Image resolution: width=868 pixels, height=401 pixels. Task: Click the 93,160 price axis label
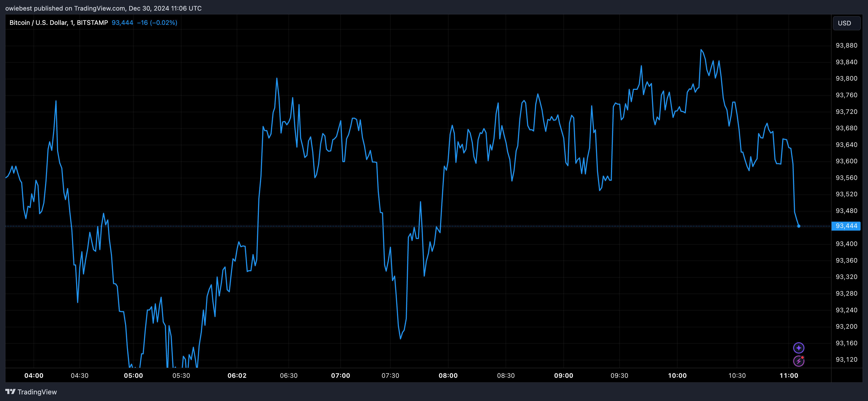click(846, 343)
